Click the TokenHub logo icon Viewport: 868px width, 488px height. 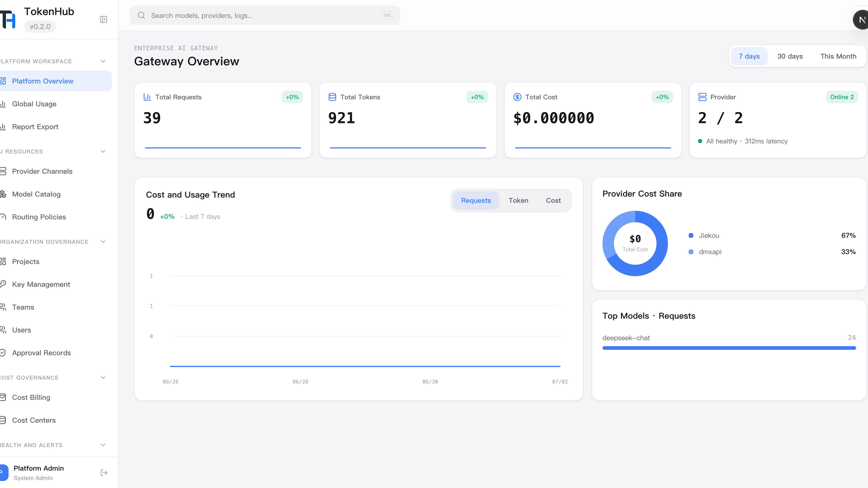click(x=8, y=19)
